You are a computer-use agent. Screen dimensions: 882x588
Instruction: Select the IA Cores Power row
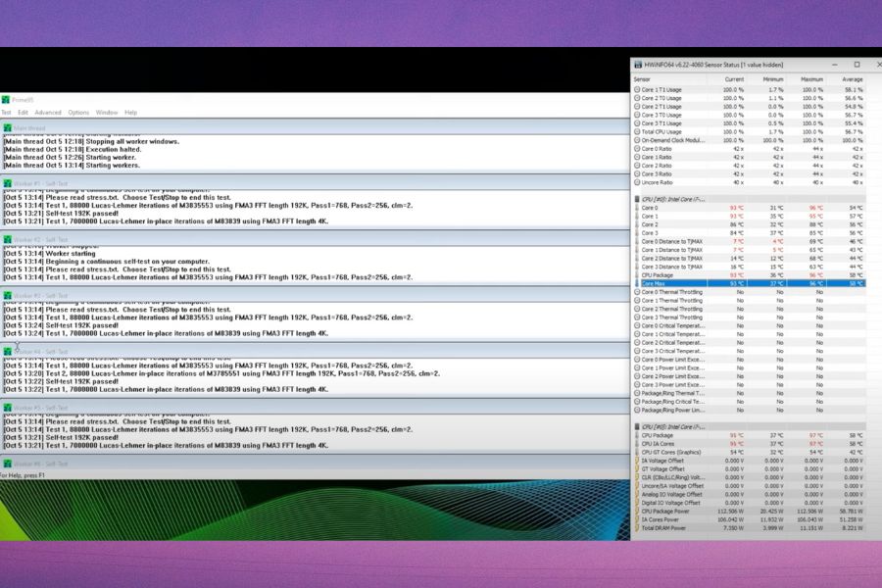750,520
